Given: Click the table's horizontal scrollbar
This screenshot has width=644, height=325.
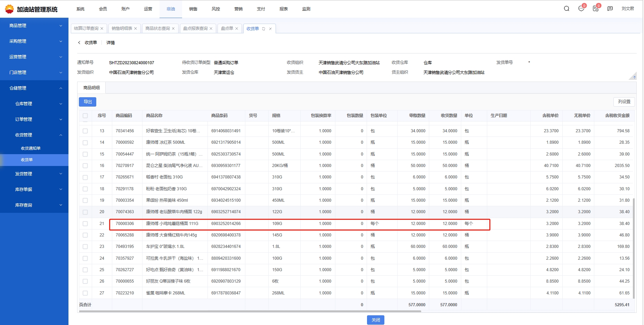Looking at the screenshot, I should [250, 311].
